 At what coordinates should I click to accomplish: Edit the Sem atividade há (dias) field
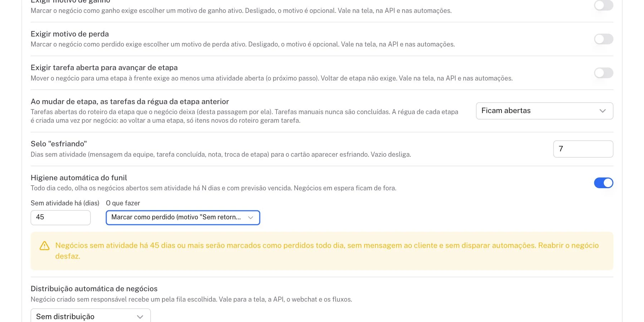[x=60, y=218]
